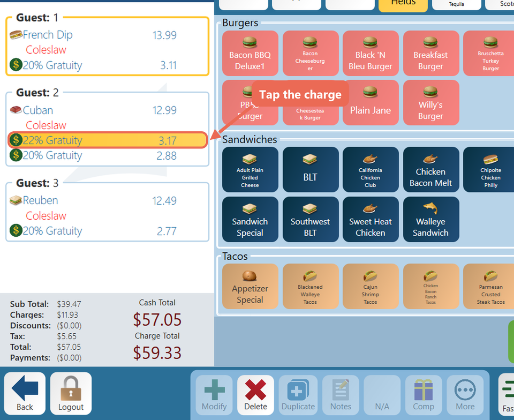Add Chicken Bacon Ranch Tacos
Image resolution: width=514 pixels, height=420 pixels.
tap(430, 286)
